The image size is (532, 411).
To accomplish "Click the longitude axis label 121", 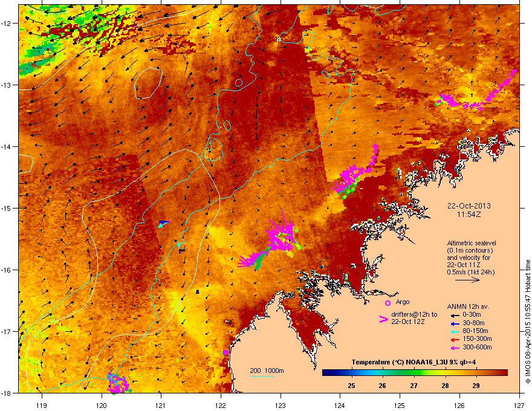I will [x=161, y=405].
